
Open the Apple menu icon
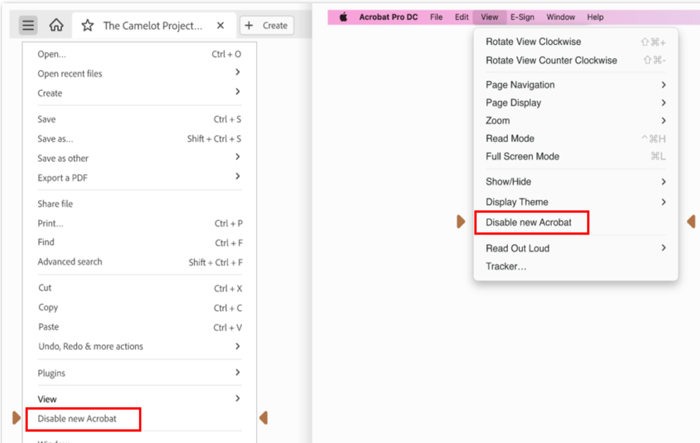tap(343, 17)
